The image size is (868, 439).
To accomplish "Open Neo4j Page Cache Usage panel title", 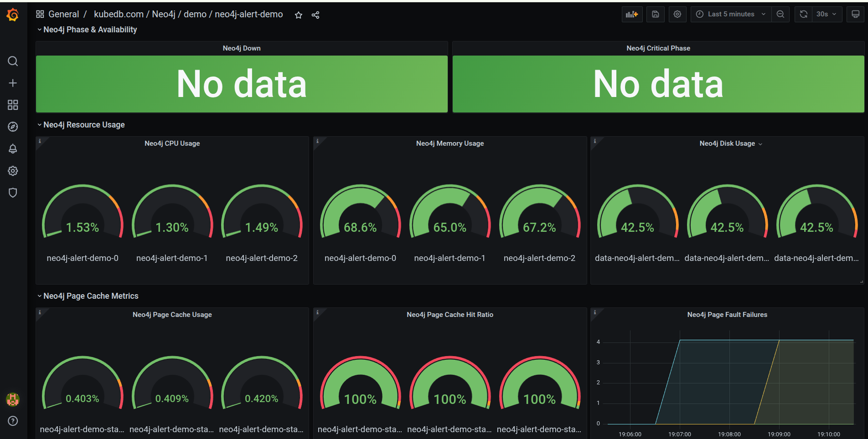I will 172,315.
